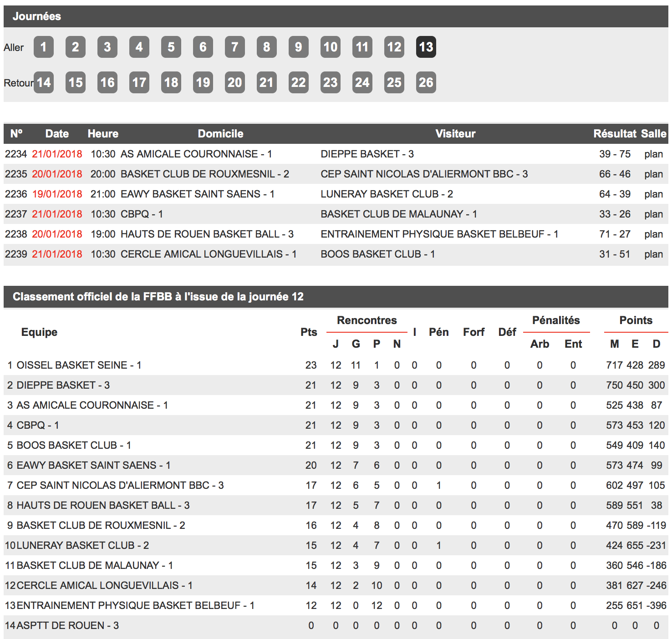Screen dimensions: 672x639
Task: Show results for journée 22
Action: [299, 82]
